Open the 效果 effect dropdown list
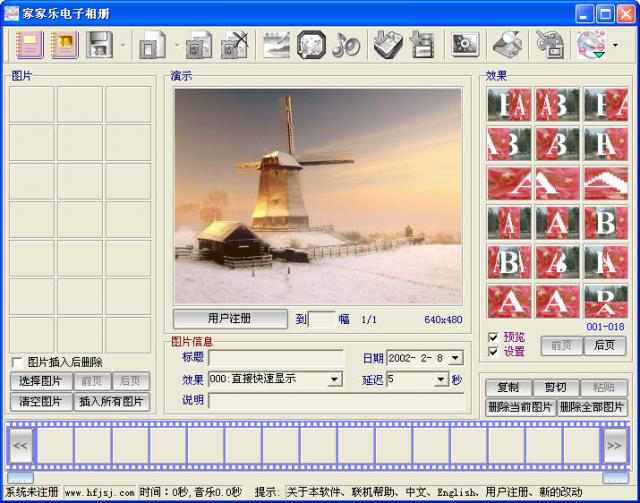This screenshot has width=640, height=503. (x=334, y=379)
